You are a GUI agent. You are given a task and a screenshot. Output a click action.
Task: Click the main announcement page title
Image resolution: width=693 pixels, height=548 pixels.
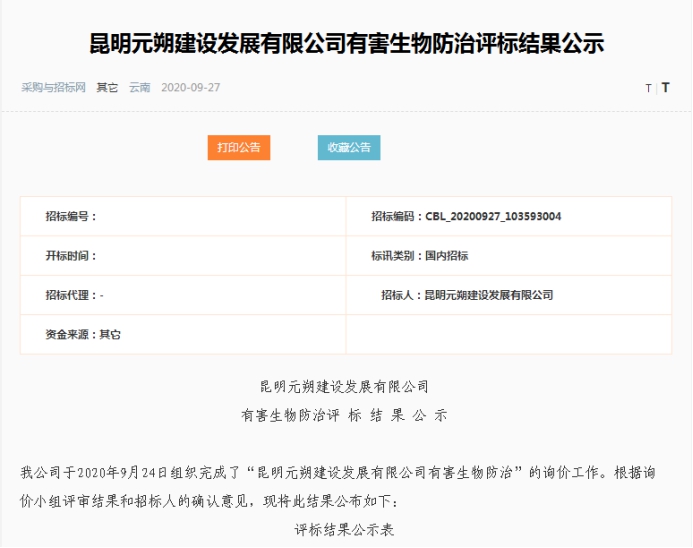point(345,44)
